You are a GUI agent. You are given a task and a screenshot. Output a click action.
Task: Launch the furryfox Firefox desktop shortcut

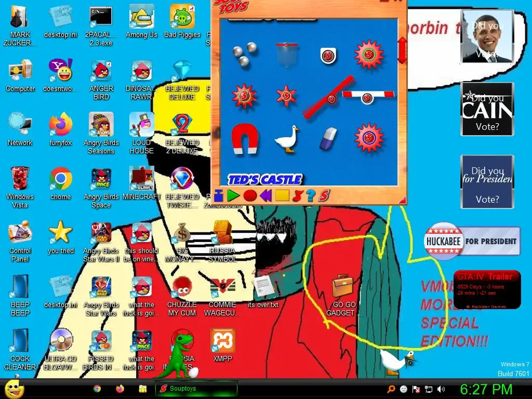(60, 129)
